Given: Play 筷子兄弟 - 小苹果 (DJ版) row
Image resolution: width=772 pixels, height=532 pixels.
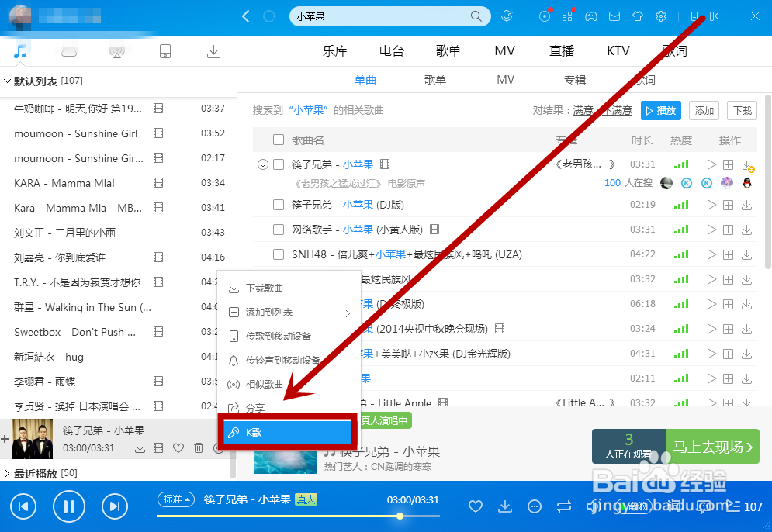Looking at the screenshot, I should point(711,205).
